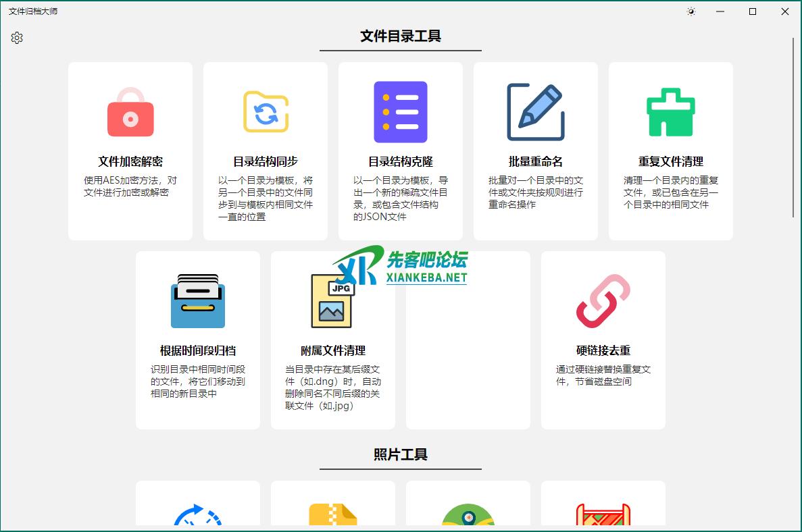Click the vertical scrollbar on the right edge
The height and width of the screenshot is (532, 802).
[794, 128]
